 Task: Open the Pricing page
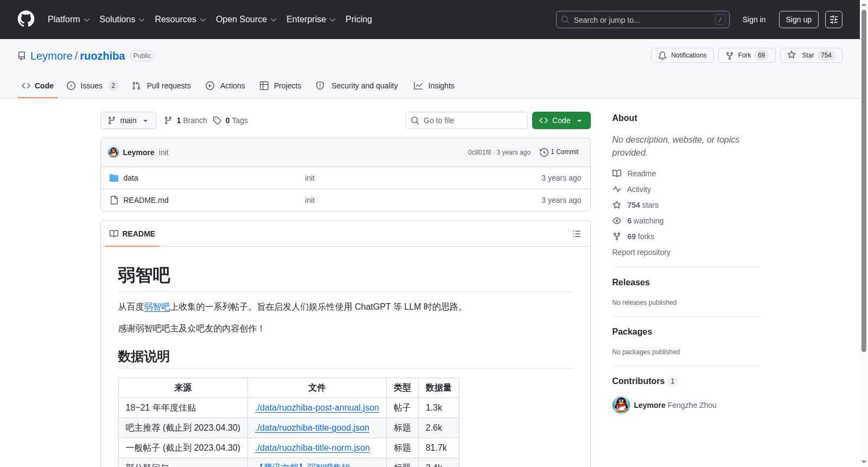[359, 20]
